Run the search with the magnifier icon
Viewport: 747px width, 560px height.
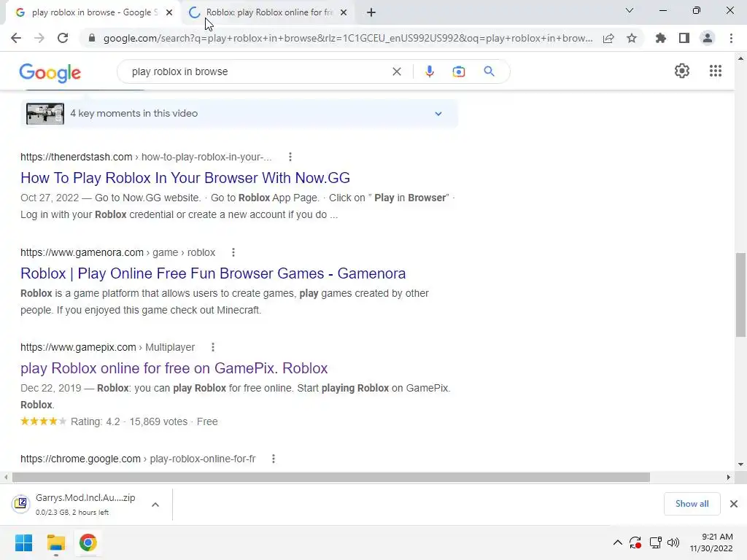489,71
